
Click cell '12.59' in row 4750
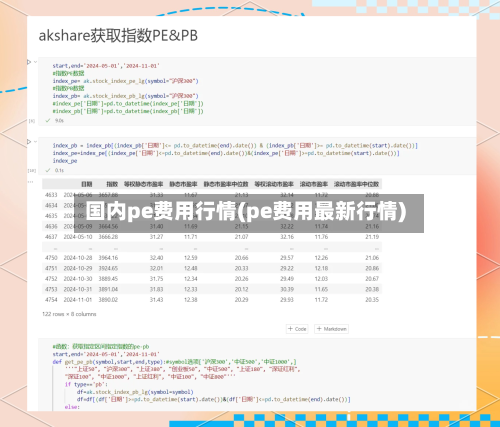191,258
